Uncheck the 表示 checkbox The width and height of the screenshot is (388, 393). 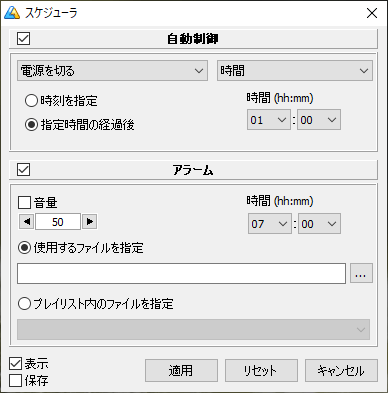click(x=16, y=363)
